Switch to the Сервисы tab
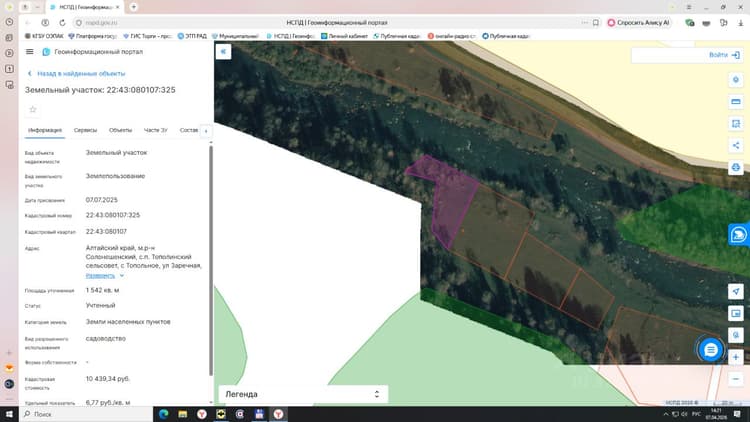Viewport: 750px width, 422px height. tap(85, 130)
